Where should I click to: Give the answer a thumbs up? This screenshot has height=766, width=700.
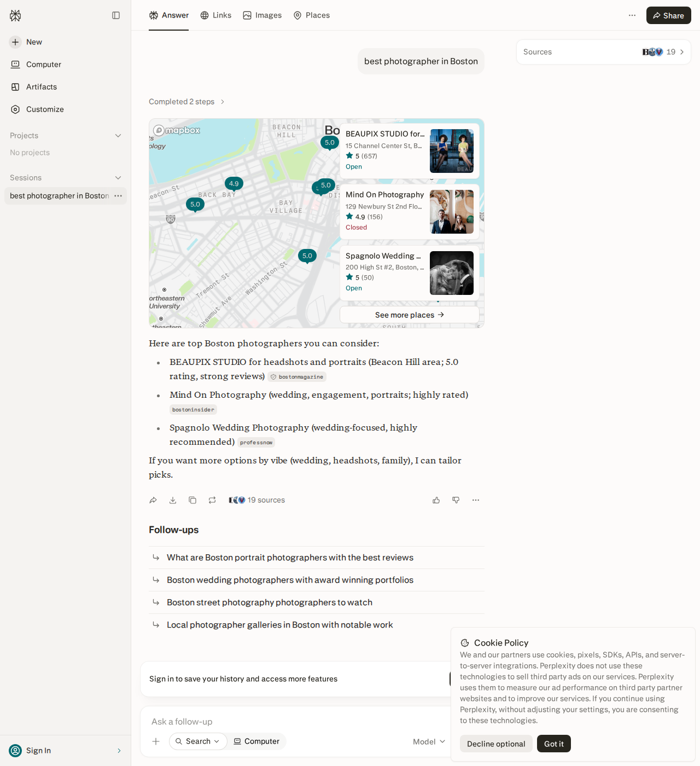click(x=436, y=500)
